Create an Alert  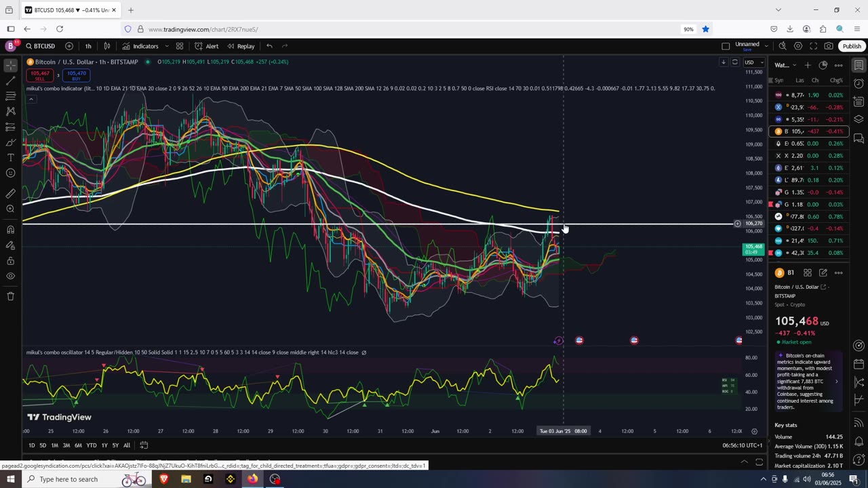(x=207, y=46)
